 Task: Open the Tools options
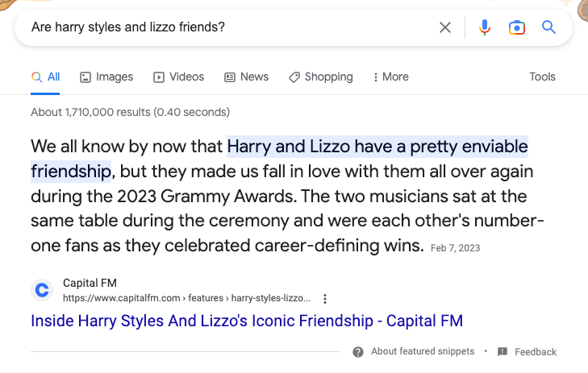[x=542, y=77]
